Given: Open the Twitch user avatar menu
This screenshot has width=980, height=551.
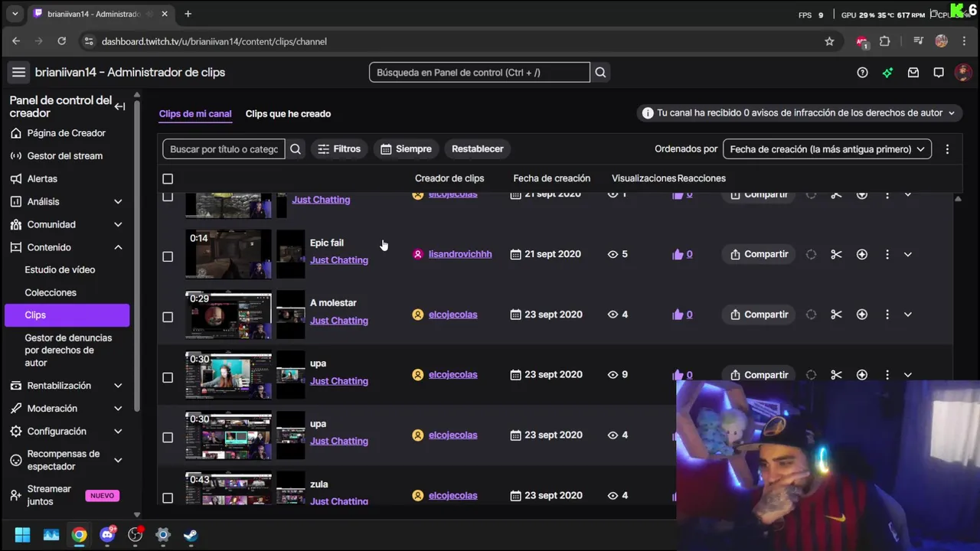Looking at the screenshot, I should coord(963,73).
